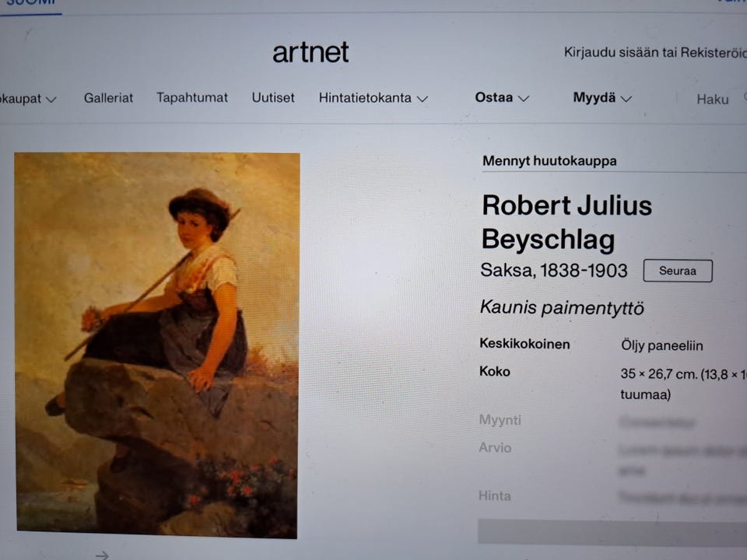
Task: Click the blurred Myynti sale details
Action: (x=658, y=422)
